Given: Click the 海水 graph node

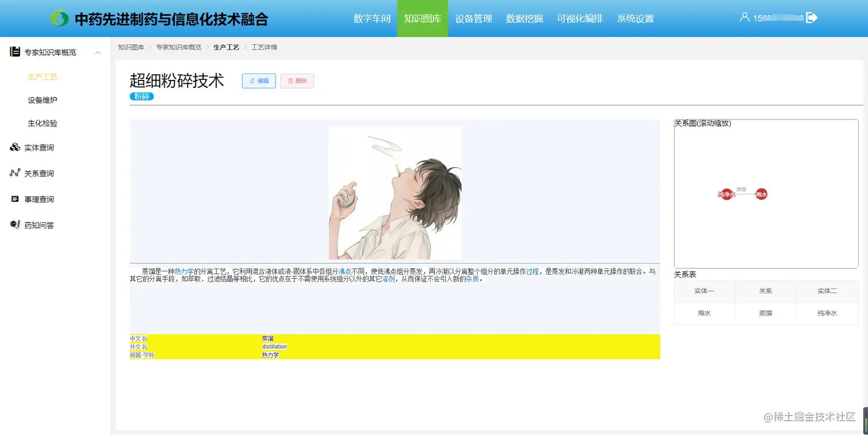Looking at the screenshot, I should (761, 194).
